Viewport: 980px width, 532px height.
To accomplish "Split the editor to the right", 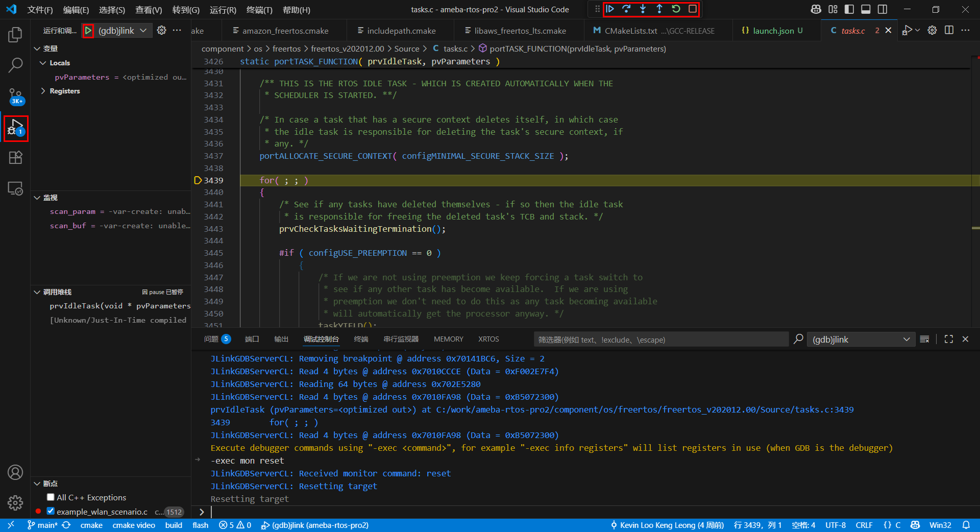I will tap(949, 30).
